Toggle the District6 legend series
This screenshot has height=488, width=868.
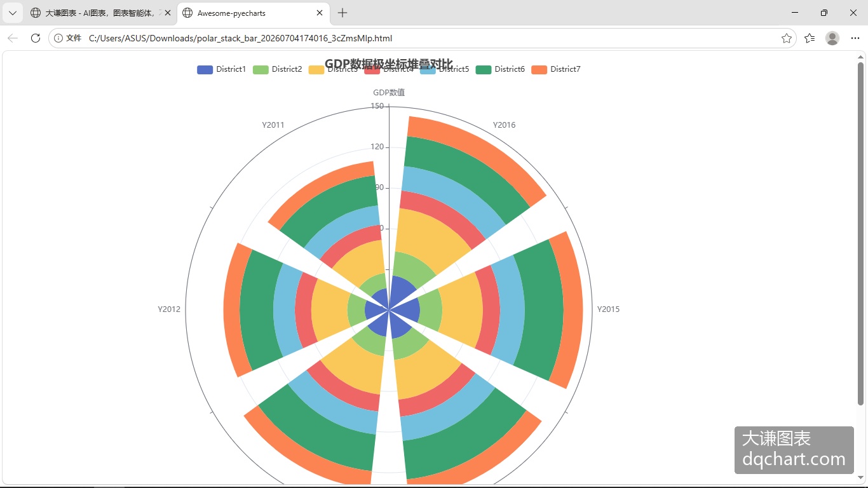pos(500,69)
